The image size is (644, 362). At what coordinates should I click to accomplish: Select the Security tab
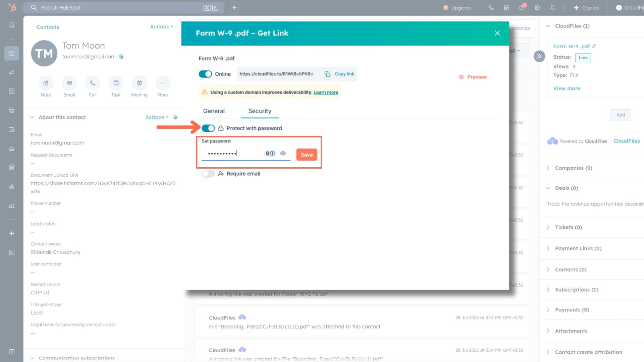(260, 111)
